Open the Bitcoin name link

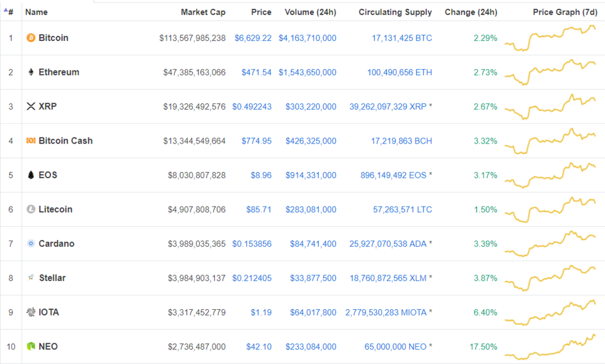click(53, 38)
